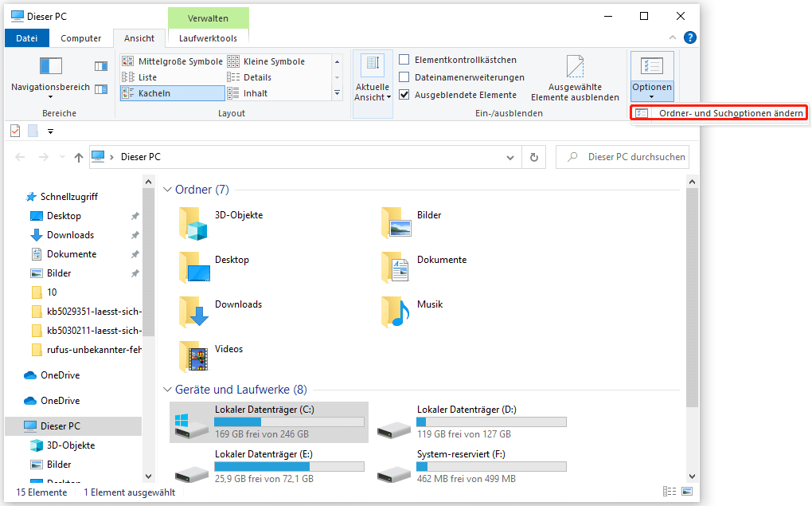Click the up arrow navigation button
Screen dimensions: 812x506
[x=78, y=157]
